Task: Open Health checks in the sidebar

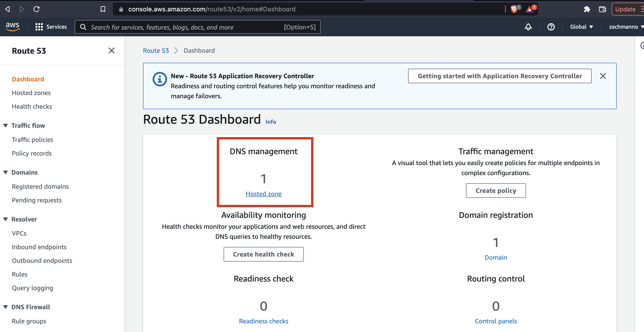Action: [x=32, y=106]
